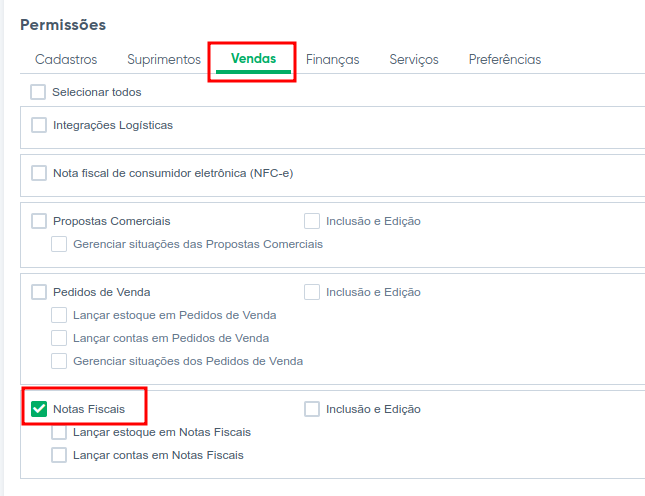Check Gerenciar situações dos Pedidos de Venda
This screenshot has height=496, width=645.
pos(59,361)
